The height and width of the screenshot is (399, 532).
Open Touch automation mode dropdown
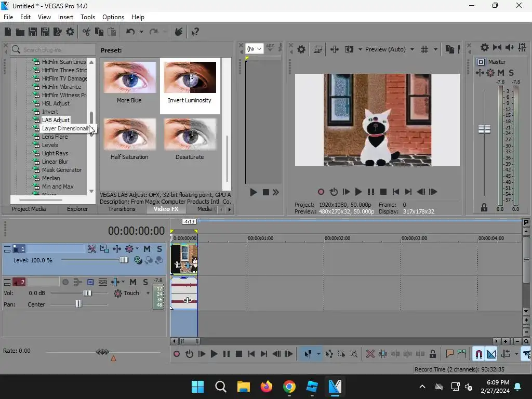point(148,293)
